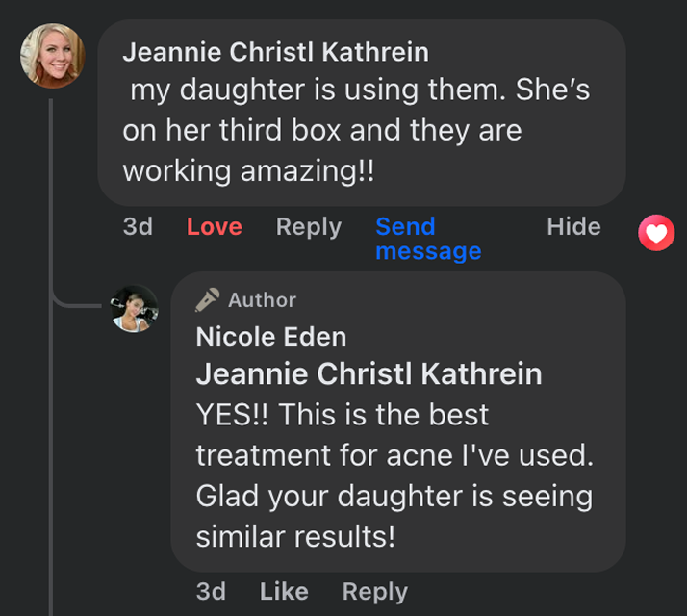687x616 pixels.
Task: Open Nicole Eden's profile name link
Action: pos(270,337)
